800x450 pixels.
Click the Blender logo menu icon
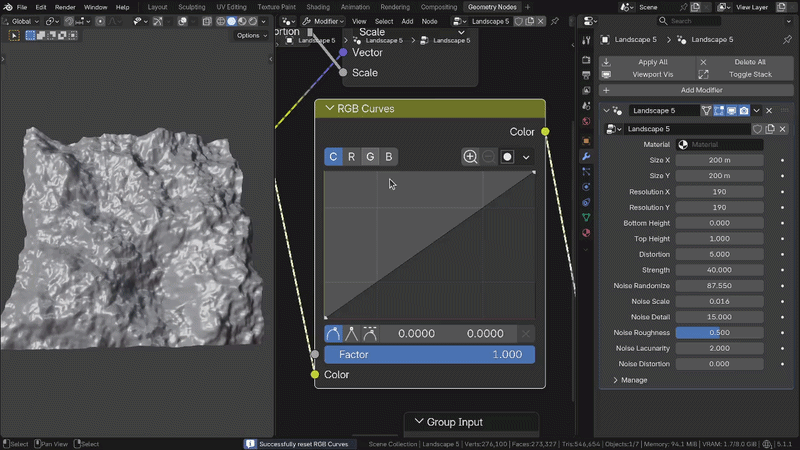(x=8, y=7)
